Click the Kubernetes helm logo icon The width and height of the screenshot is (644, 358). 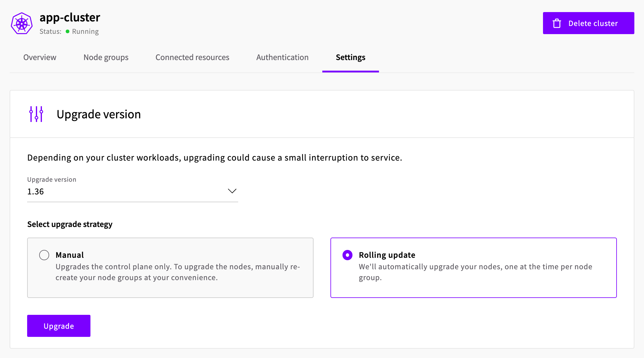click(x=22, y=23)
